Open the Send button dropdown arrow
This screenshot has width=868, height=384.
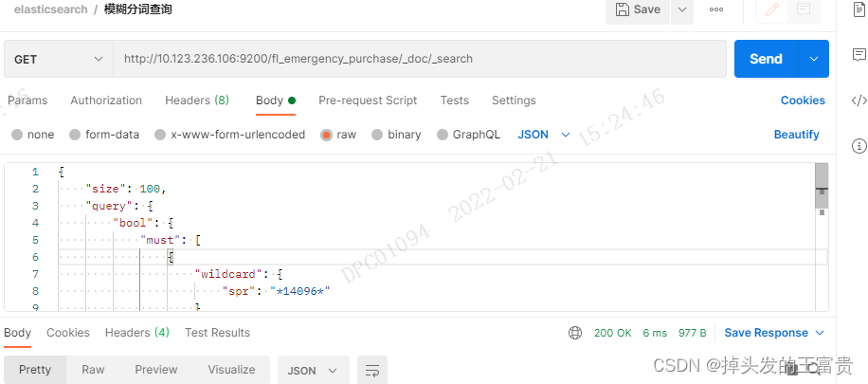tap(814, 59)
